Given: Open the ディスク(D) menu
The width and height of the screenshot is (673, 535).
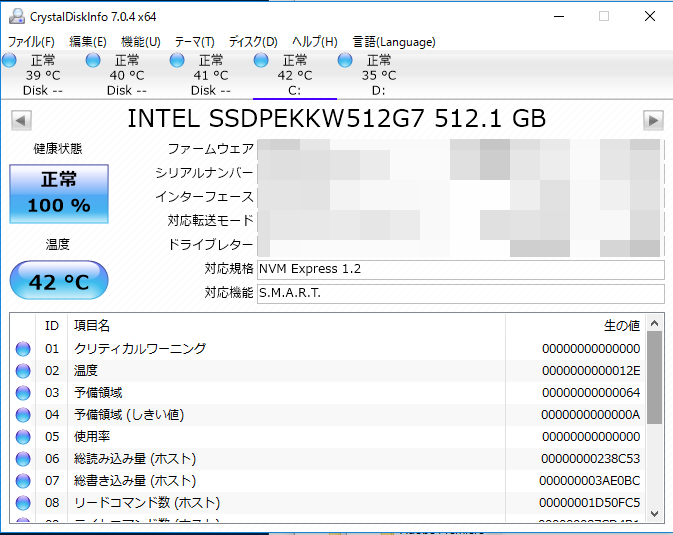Looking at the screenshot, I should pyautogui.click(x=253, y=42).
